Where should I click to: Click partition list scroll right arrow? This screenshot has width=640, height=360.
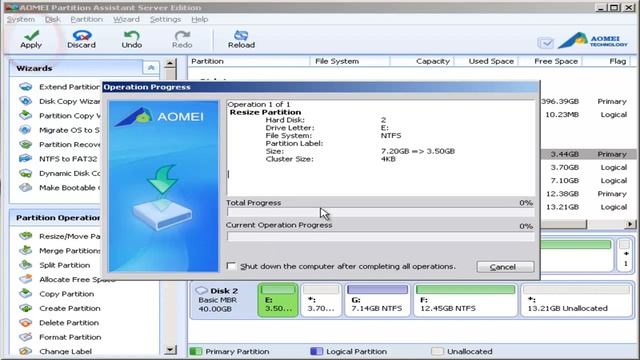[630, 224]
